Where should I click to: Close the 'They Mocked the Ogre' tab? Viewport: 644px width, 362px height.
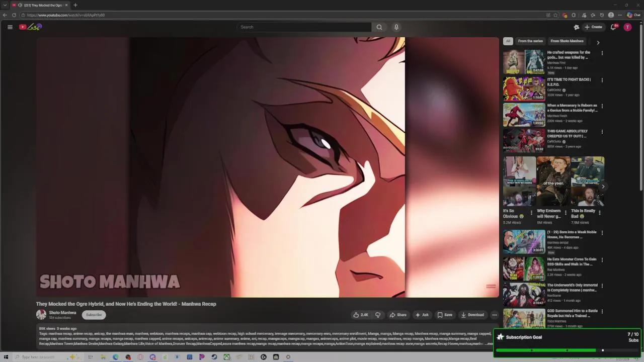[x=66, y=5]
